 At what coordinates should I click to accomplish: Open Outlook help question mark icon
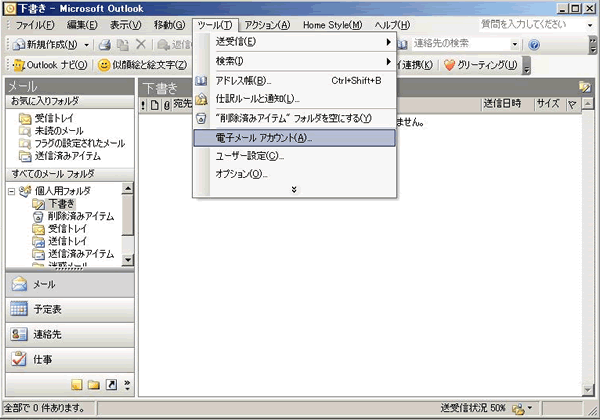[534, 45]
